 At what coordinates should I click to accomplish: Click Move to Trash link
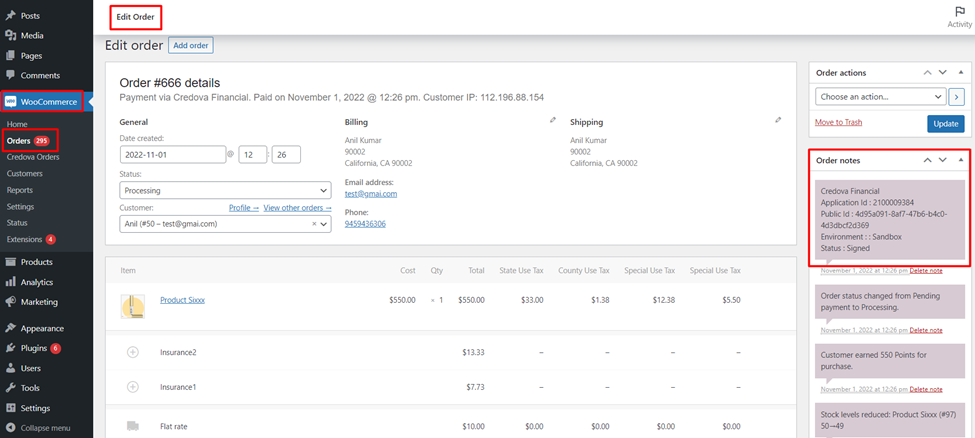(x=838, y=123)
